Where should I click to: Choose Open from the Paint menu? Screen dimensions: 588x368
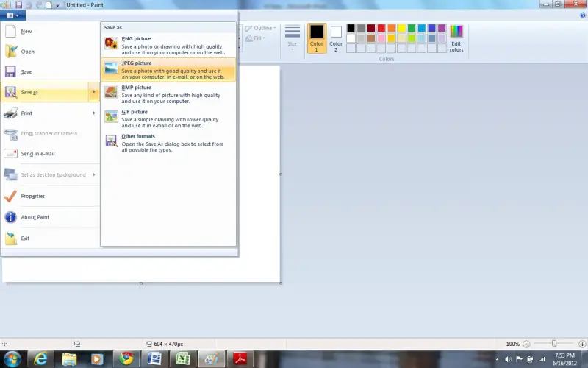point(50,52)
